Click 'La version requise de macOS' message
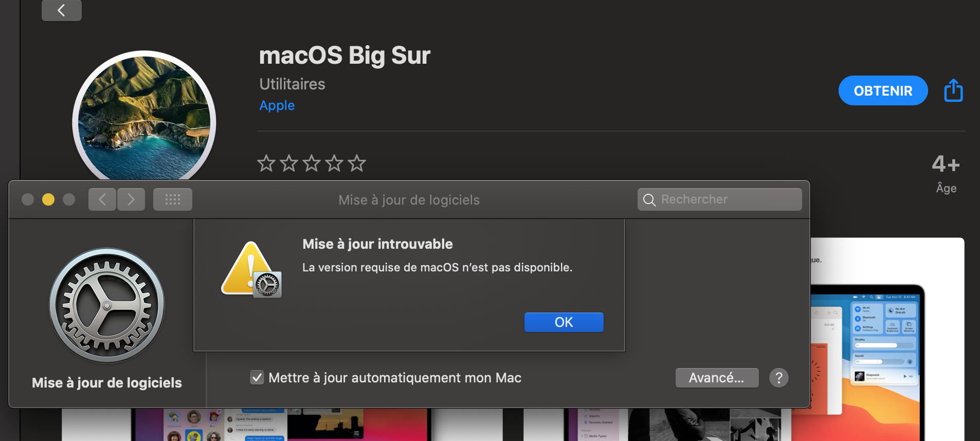The image size is (980, 441). 437,267
